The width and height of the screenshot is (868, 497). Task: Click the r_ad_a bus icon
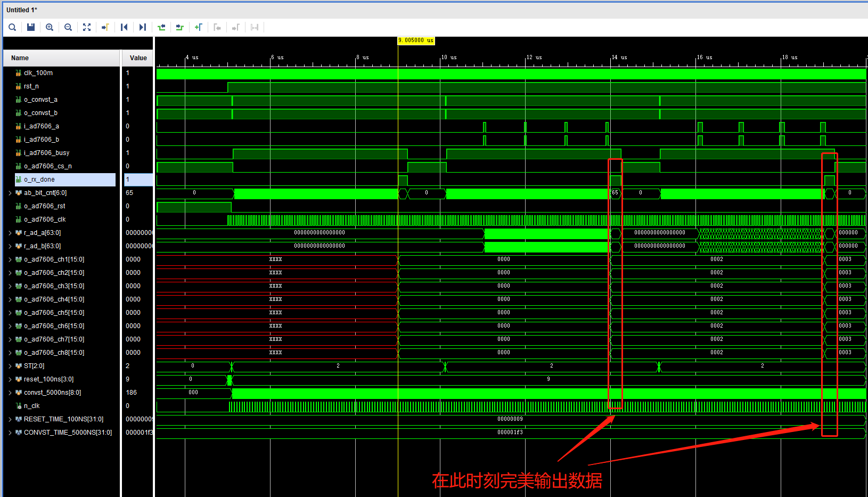pos(19,233)
